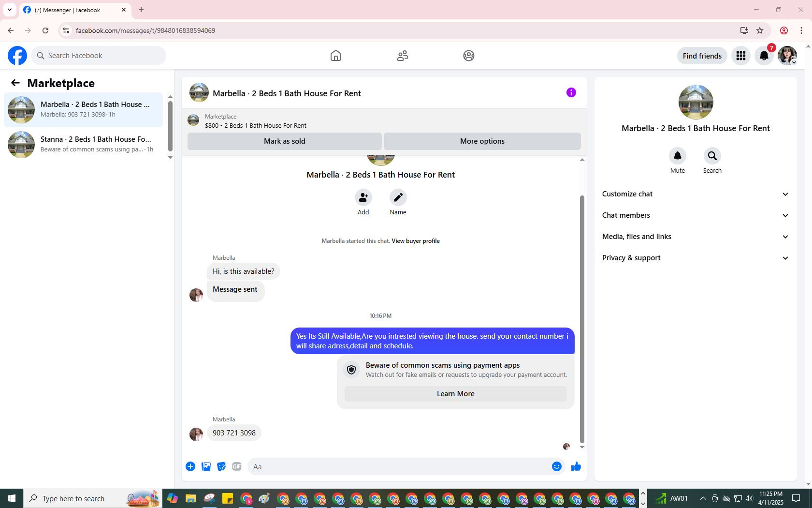The image size is (812, 508).
Task: Open the install app icon in address bar
Action: pos(744,30)
